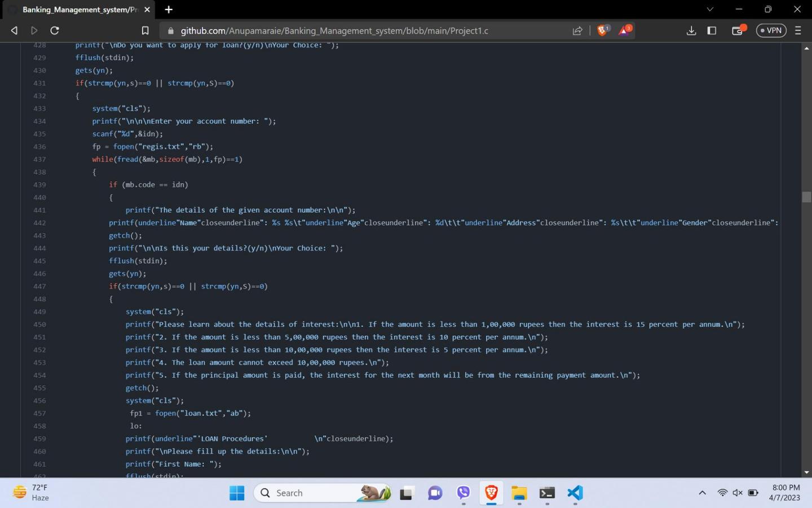Click the fopen("loan.txt","ab") line

pyautogui.click(x=191, y=413)
